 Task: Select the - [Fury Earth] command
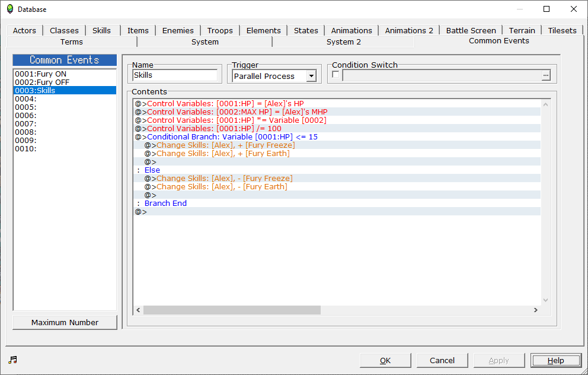[x=337, y=186]
